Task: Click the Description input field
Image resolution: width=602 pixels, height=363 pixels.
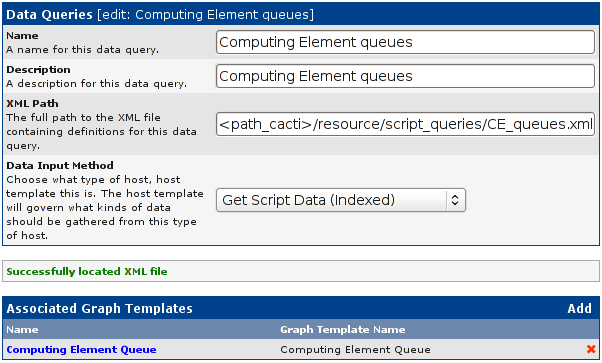Action: click(x=405, y=76)
